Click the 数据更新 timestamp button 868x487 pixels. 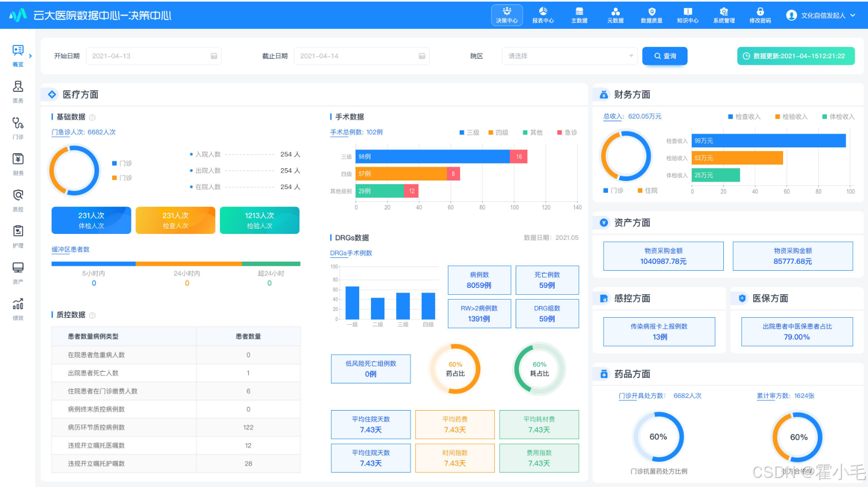pos(796,56)
